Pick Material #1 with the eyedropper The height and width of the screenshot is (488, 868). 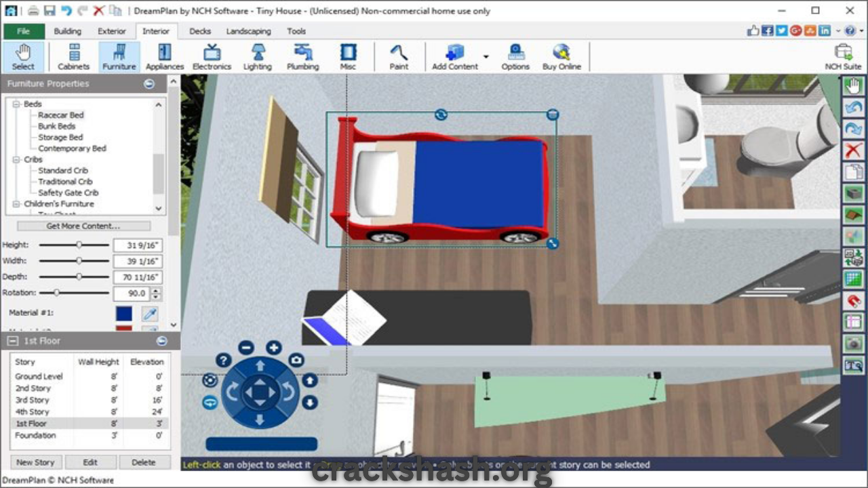pyautogui.click(x=149, y=314)
